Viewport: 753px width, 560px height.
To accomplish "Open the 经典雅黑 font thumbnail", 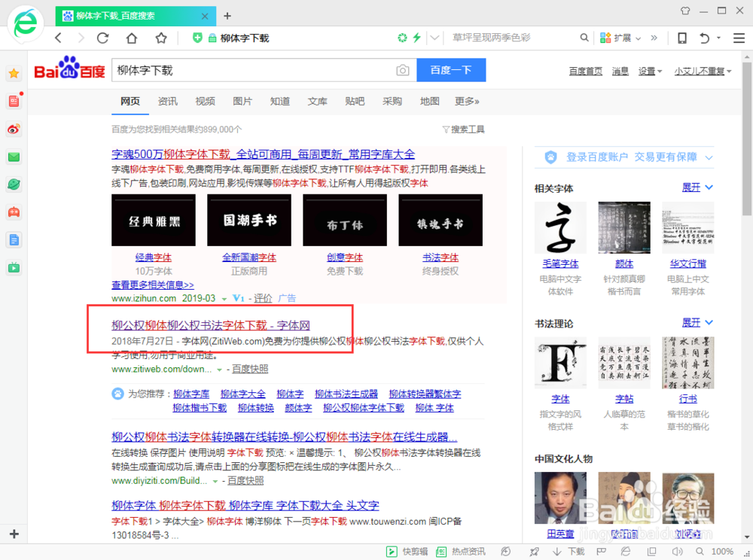I will pos(154,221).
